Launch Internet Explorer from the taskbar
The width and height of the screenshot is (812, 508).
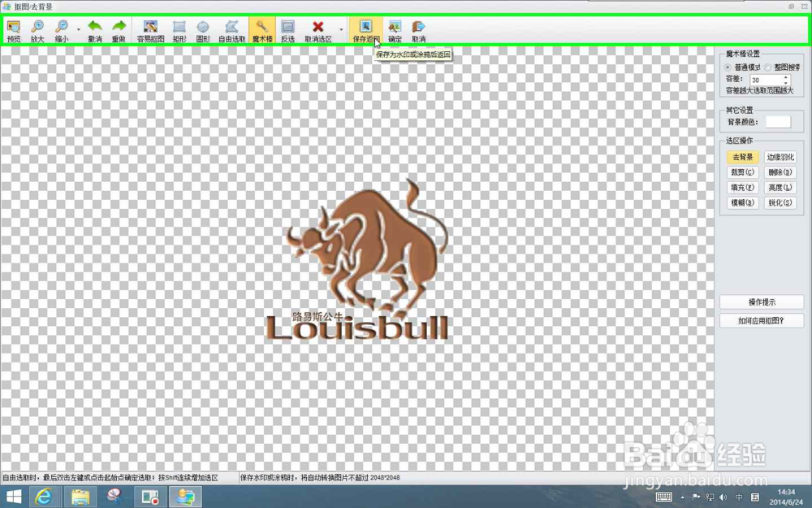click(44, 497)
